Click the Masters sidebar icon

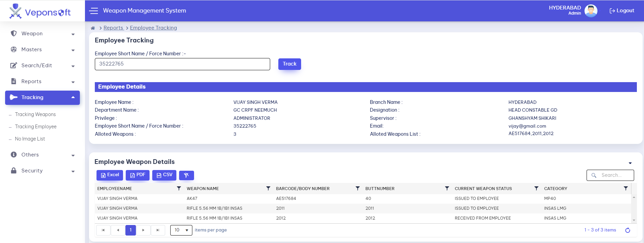pyautogui.click(x=14, y=49)
